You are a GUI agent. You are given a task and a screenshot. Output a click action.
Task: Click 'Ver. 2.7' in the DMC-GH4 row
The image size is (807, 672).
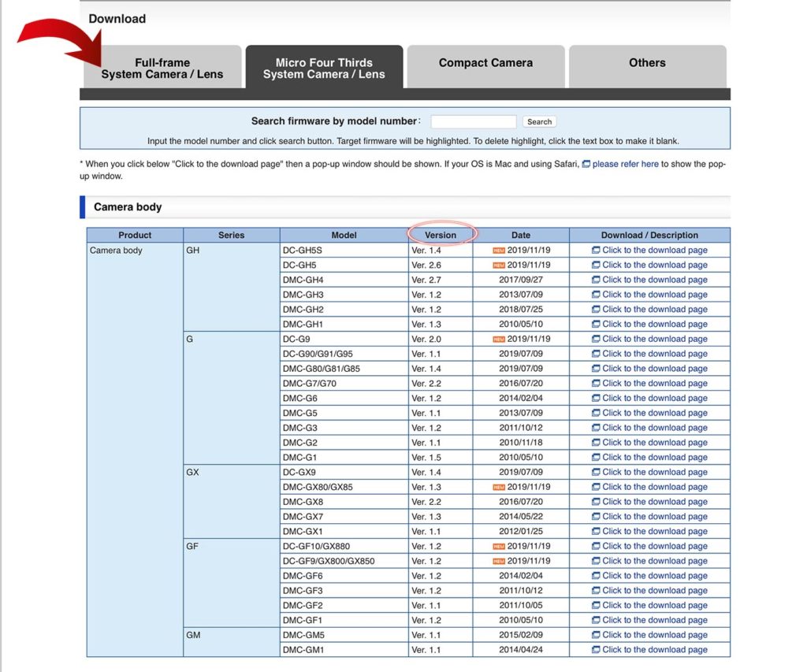pos(426,280)
